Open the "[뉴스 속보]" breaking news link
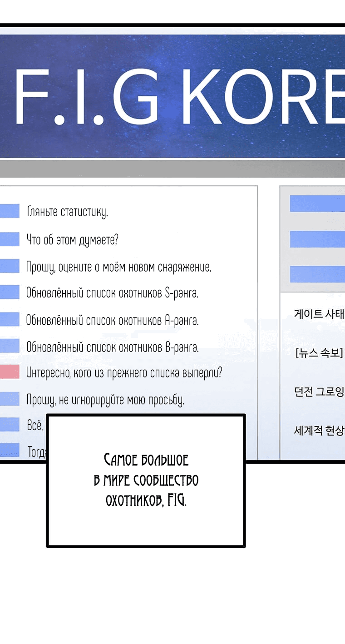Image resolution: width=345 pixels, height=644 pixels. click(x=319, y=353)
